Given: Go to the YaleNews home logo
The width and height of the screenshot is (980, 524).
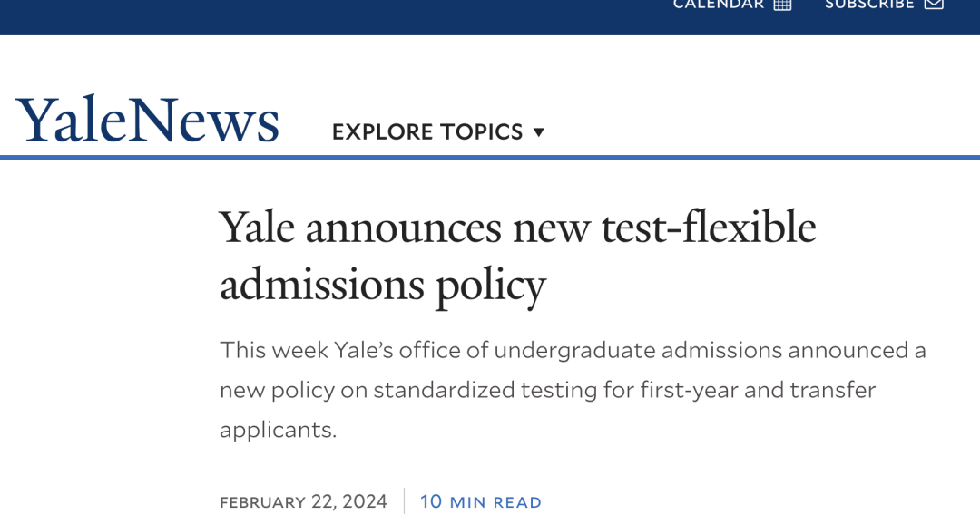Looking at the screenshot, I should coord(147,121).
